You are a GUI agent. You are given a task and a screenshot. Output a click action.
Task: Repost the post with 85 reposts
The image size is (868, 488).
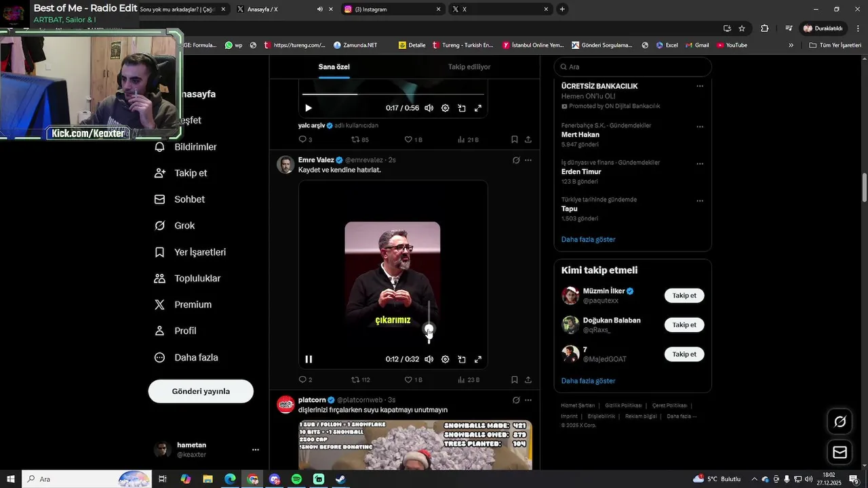[360, 140]
